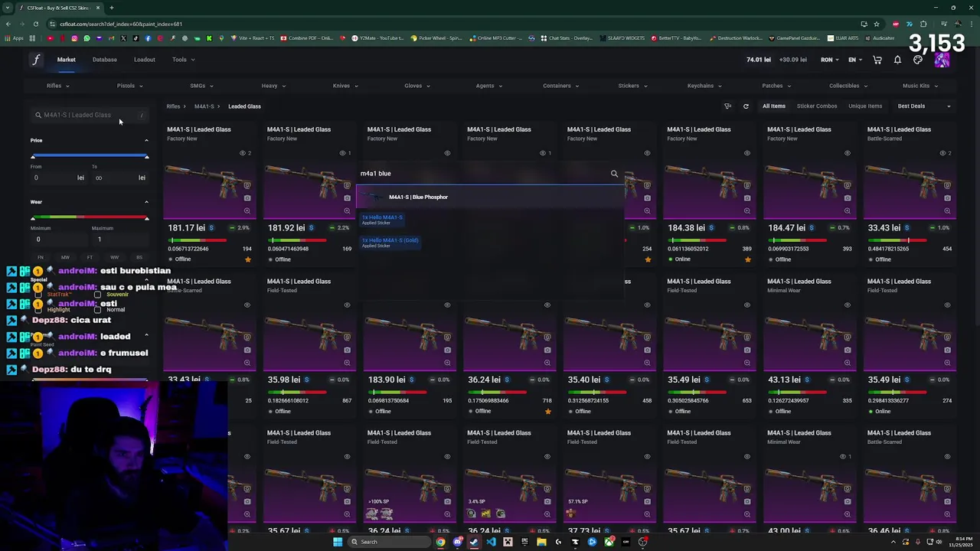Click the watchers eye icon on 181.17 lei card
Viewport: 980px width, 551px height.
click(243, 153)
